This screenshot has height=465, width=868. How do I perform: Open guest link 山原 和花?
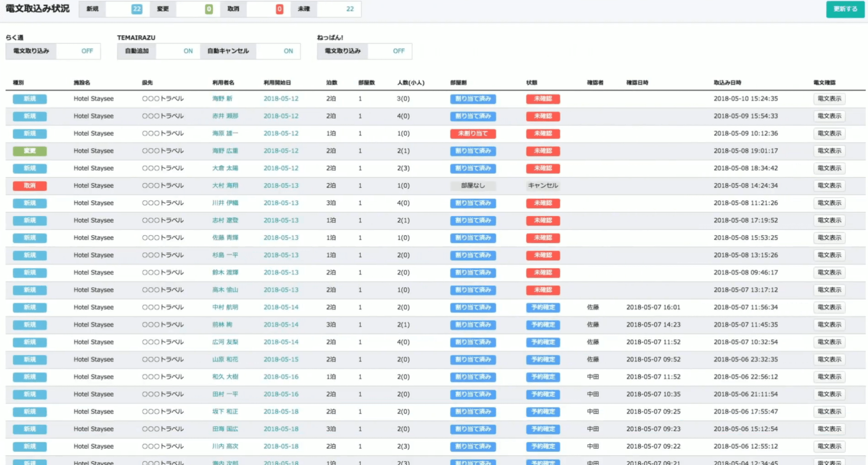pyautogui.click(x=225, y=360)
